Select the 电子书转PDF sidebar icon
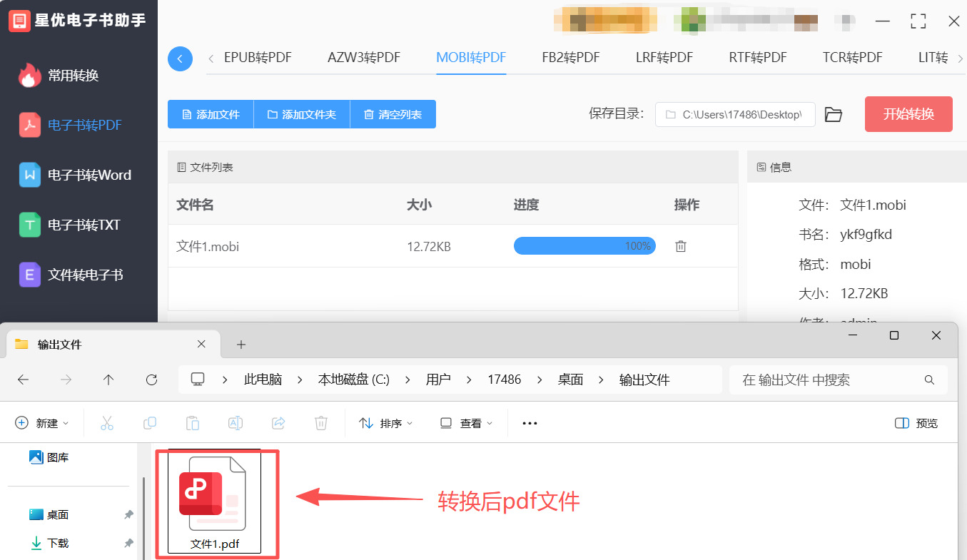967x560 pixels. click(29, 125)
